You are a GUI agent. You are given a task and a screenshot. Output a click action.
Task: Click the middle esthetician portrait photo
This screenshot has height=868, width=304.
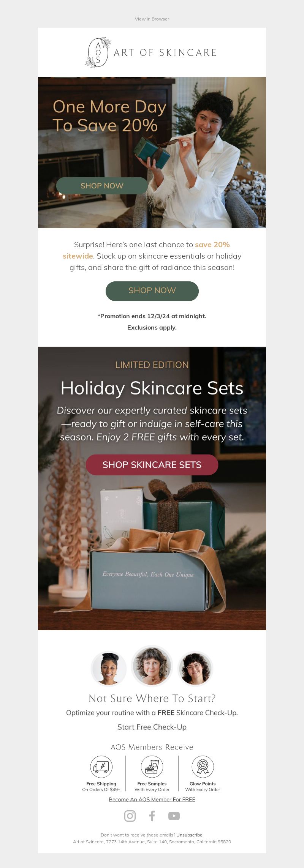[152, 666]
